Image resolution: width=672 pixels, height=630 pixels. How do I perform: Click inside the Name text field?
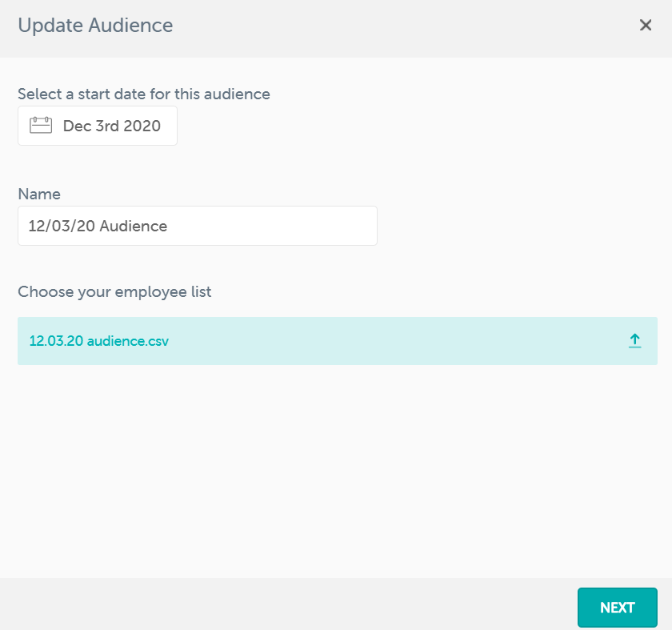click(197, 225)
